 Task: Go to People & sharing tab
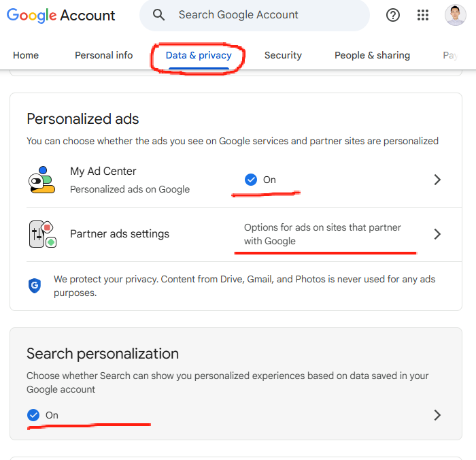(372, 55)
